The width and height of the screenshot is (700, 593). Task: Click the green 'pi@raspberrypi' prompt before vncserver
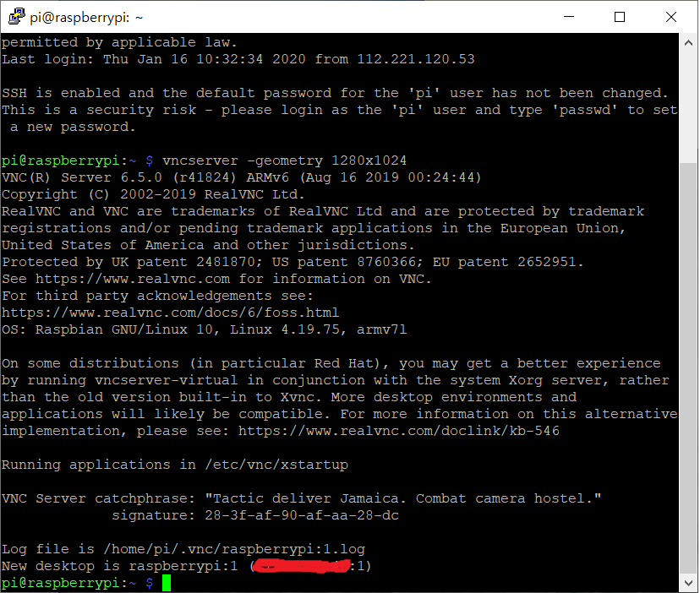(60, 160)
